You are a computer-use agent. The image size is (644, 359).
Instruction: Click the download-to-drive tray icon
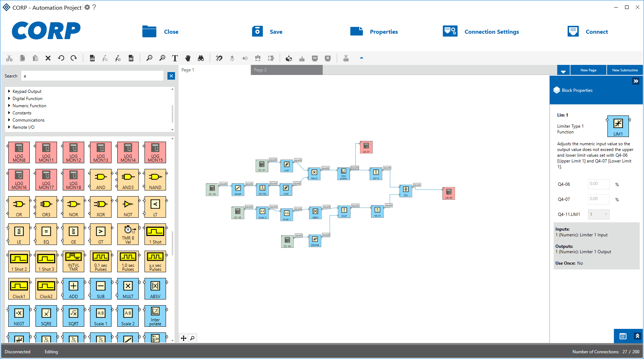[302, 58]
